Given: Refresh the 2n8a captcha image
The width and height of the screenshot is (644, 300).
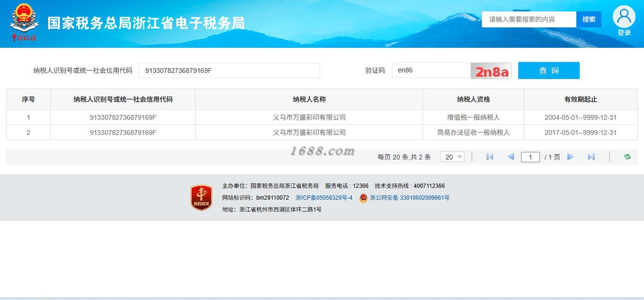Looking at the screenshot, I should (491, 71).
